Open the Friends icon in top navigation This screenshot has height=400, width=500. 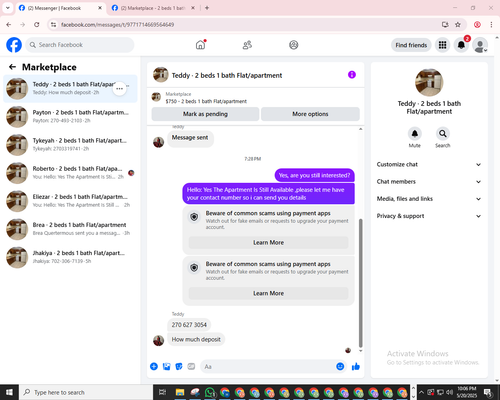(x=247, y=45)
